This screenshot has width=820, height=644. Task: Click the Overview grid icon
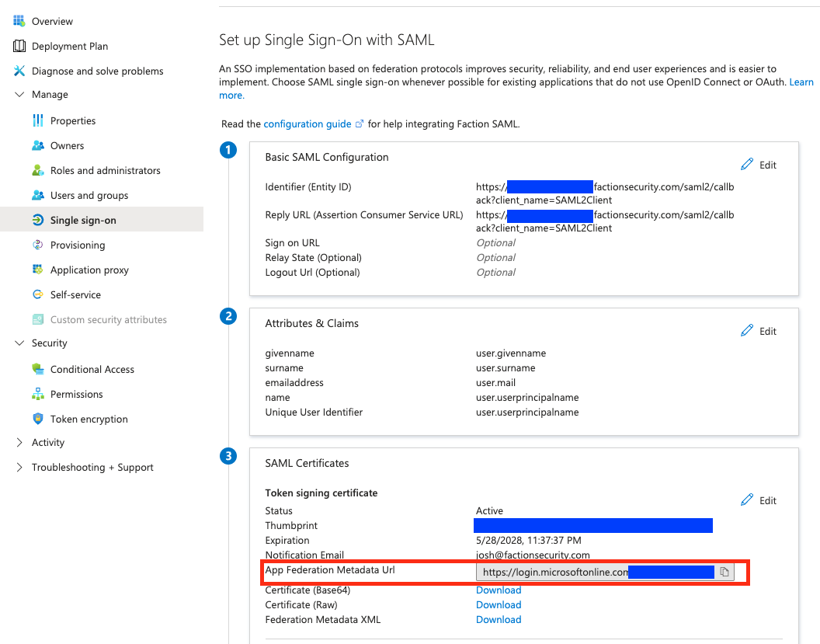[19, 21]
